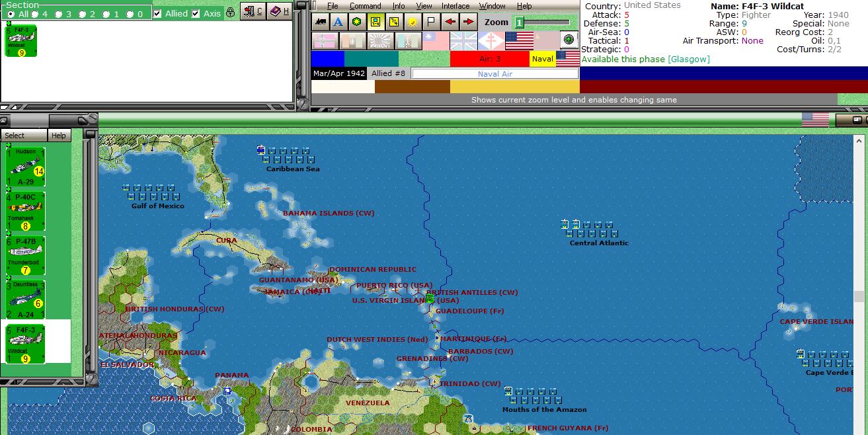This screenshot has width=868, height=435.
Task: Select section 2 radio button
Action: [83, 14]
